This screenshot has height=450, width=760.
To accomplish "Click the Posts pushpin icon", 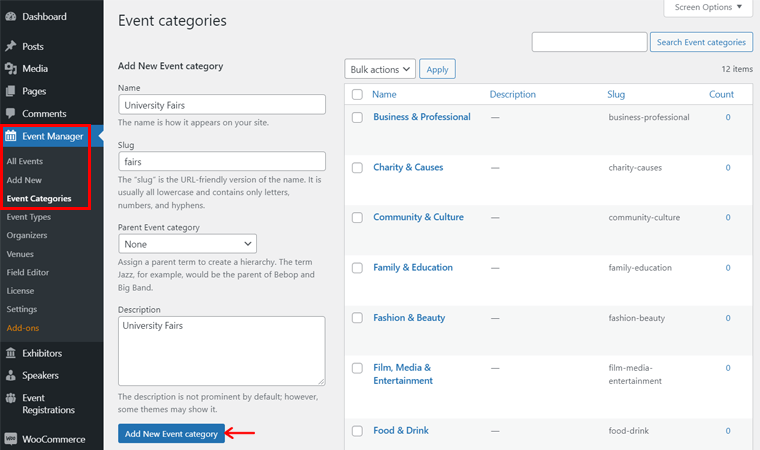I will (11, 46).
